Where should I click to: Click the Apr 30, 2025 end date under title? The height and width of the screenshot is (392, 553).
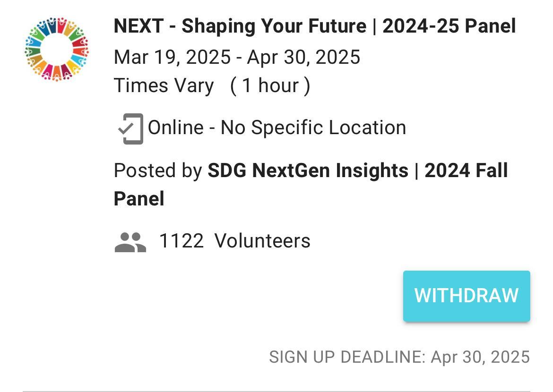[303, 58]
